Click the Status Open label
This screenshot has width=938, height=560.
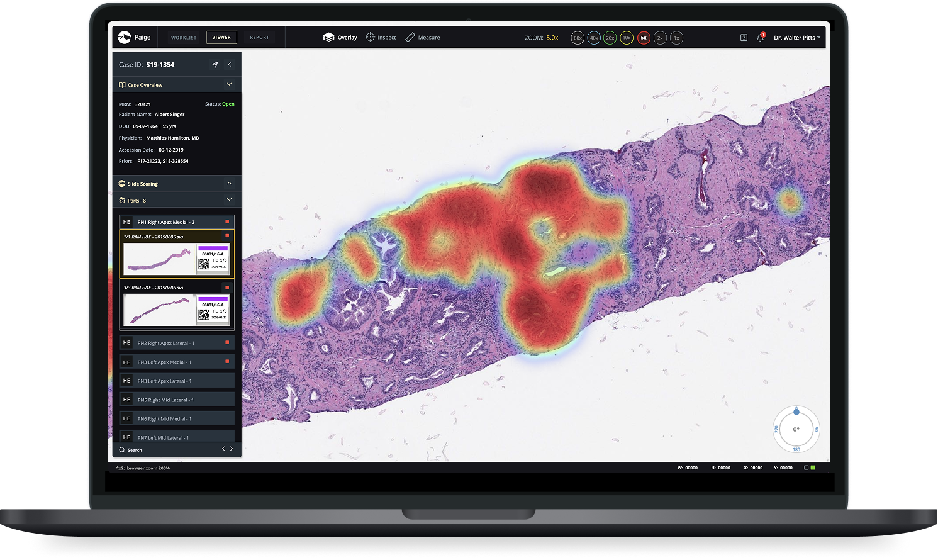[x=220, y=104]
